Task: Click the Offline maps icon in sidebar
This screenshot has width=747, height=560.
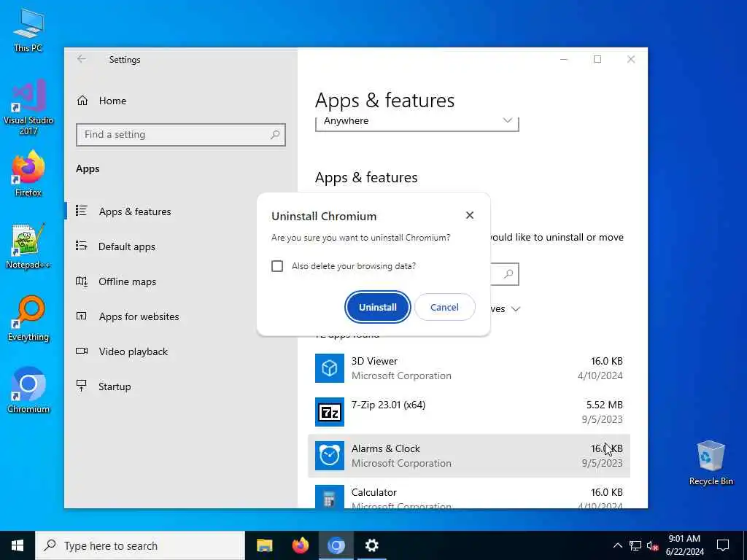Action: [x=82, y=281]
